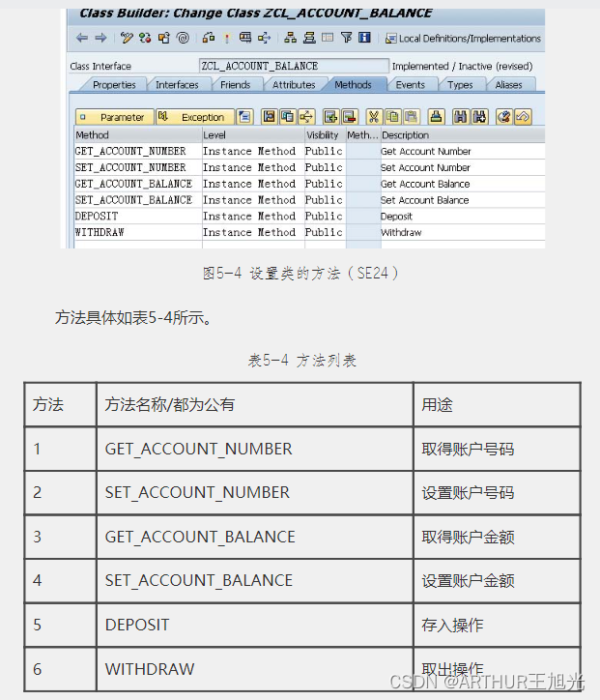Click Public visibility cell in the DEPOSIT row
The height and width of the screenshot is (700, 600).
(324, 216)
